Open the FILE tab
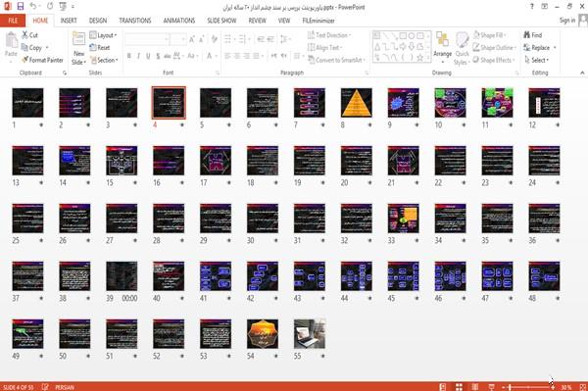The height and width of the screenshot is (391, 588). tap(13, 21)
